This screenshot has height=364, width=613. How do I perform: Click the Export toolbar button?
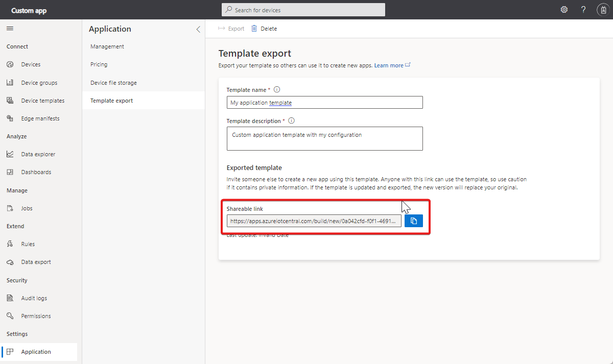(231, 29)
